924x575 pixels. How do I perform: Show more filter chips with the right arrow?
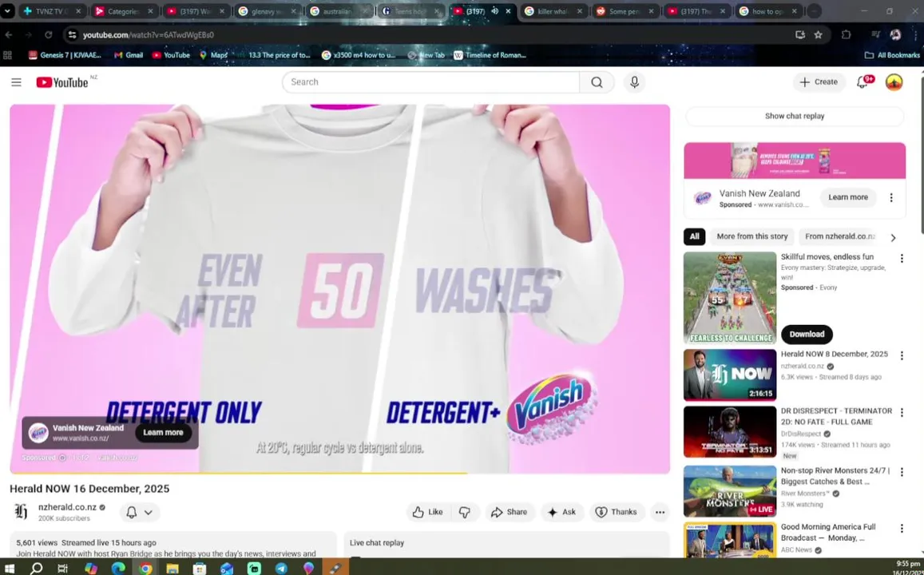coord(893,237)
